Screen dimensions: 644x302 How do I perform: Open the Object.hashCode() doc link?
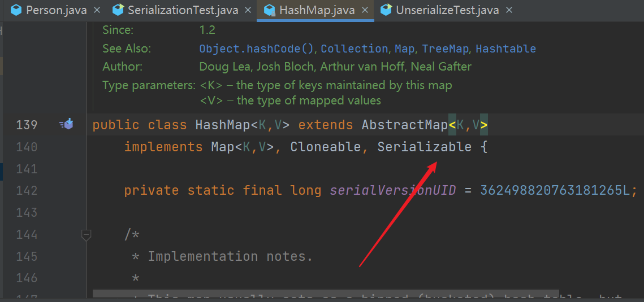tap(257, 49)
